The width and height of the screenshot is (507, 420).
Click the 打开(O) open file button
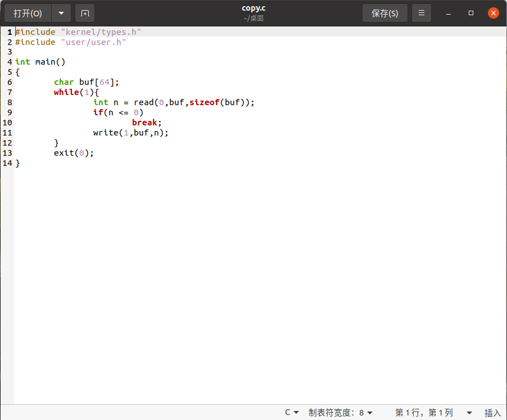tap(28, 13)
